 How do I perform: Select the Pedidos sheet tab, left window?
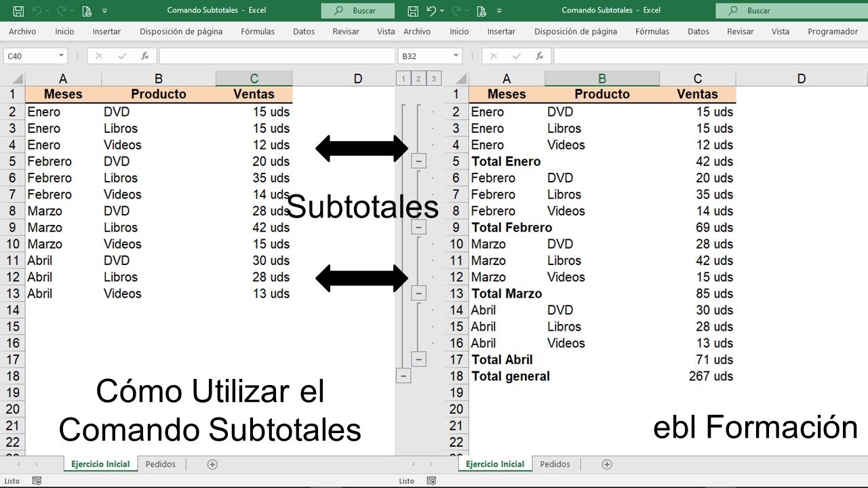(x=161, y=464)
